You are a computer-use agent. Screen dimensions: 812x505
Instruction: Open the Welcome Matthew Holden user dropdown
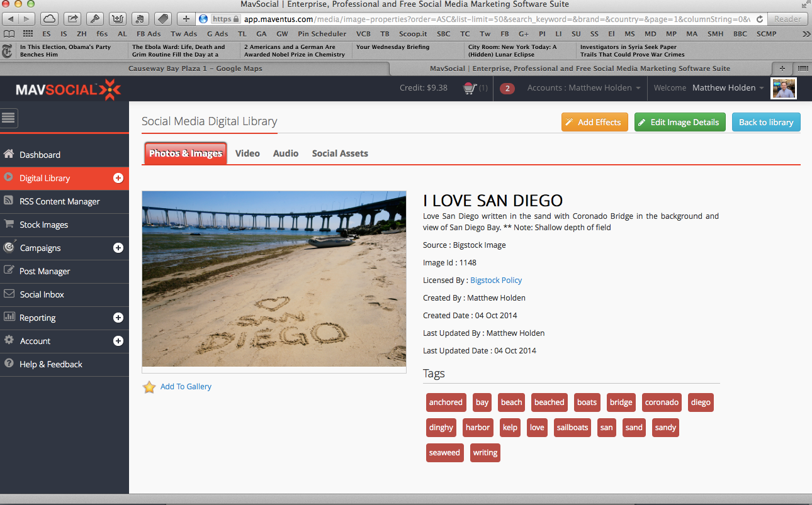(728, 88)
